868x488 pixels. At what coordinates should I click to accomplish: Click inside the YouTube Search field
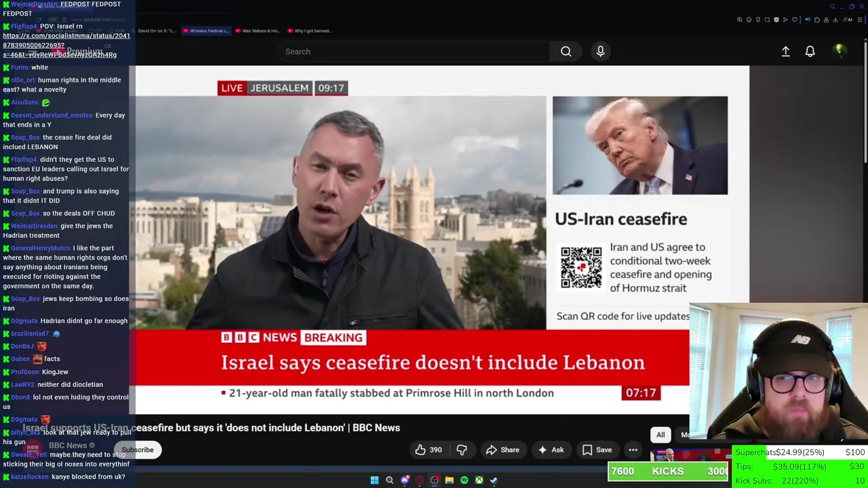pyautogui.click(x=414, y=52)
